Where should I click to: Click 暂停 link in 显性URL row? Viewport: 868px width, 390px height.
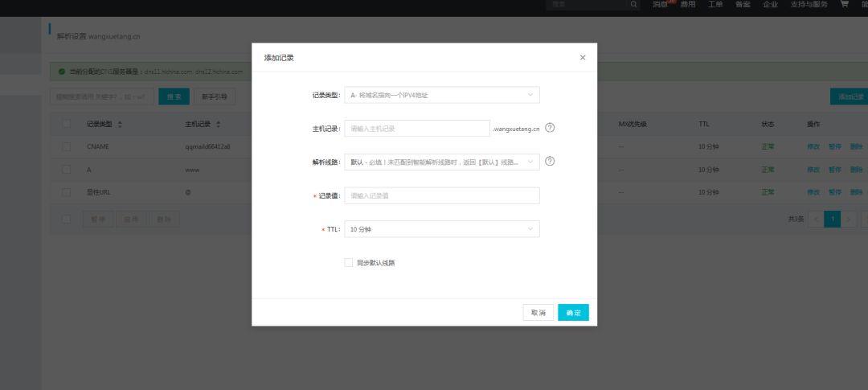[835, 192]
